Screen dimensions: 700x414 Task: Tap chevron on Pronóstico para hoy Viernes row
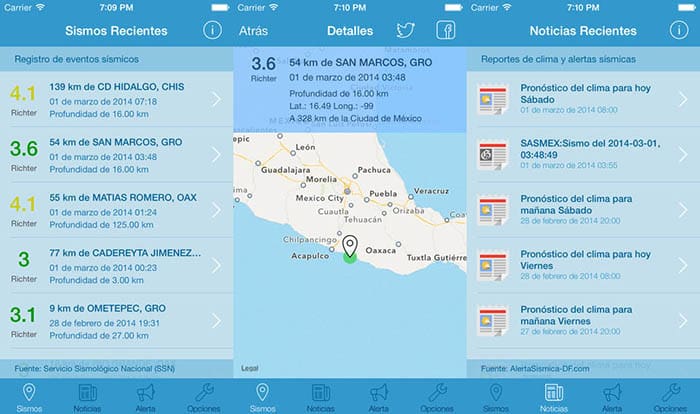point(683,265)
